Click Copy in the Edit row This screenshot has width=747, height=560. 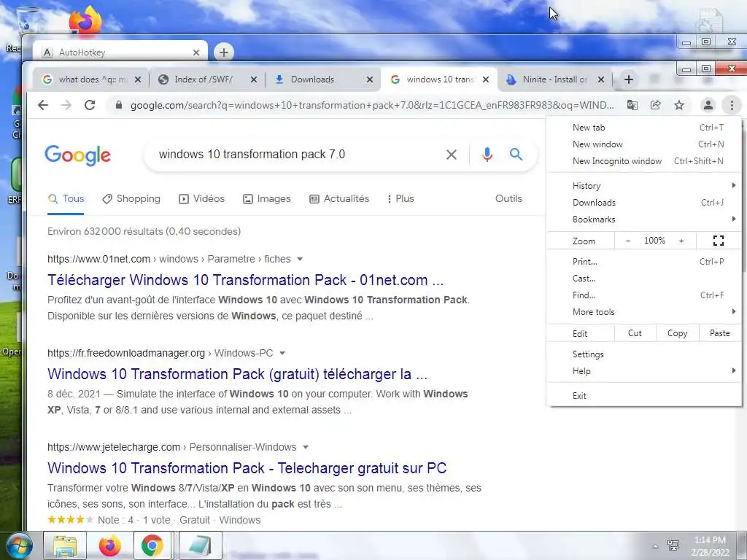click(x=678, y=333)
